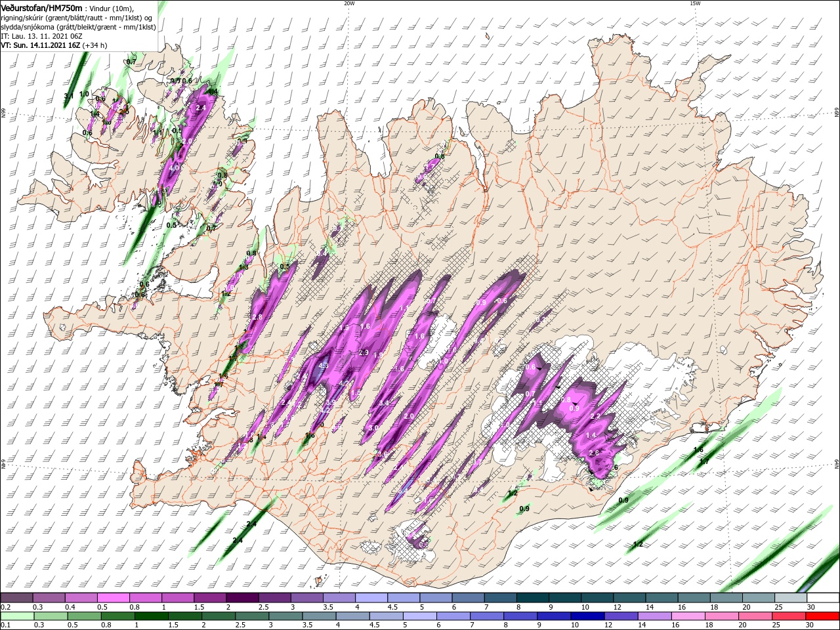Click the 2.6 snowfall value on the glacier
This screenshot has height=630, width=840.
pyautogui.click(x=594, y=453)
